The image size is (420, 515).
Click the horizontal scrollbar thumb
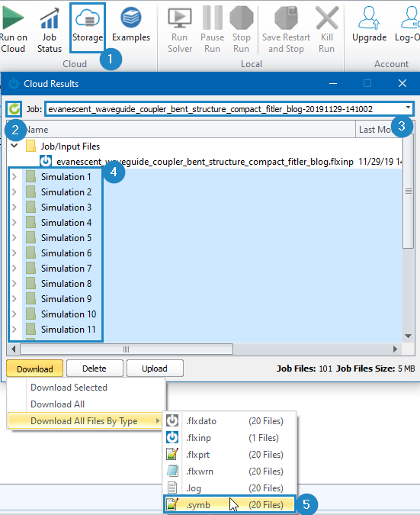pos(127,349)
